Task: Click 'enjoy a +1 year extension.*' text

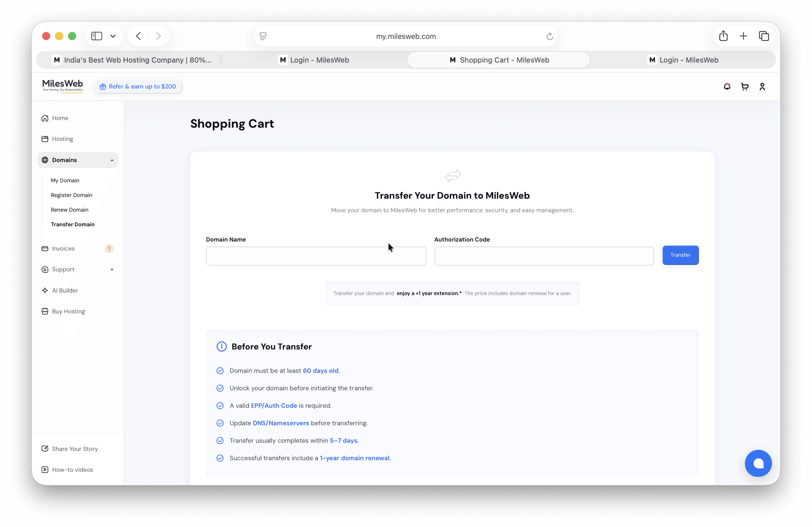Action: (429, 293)
